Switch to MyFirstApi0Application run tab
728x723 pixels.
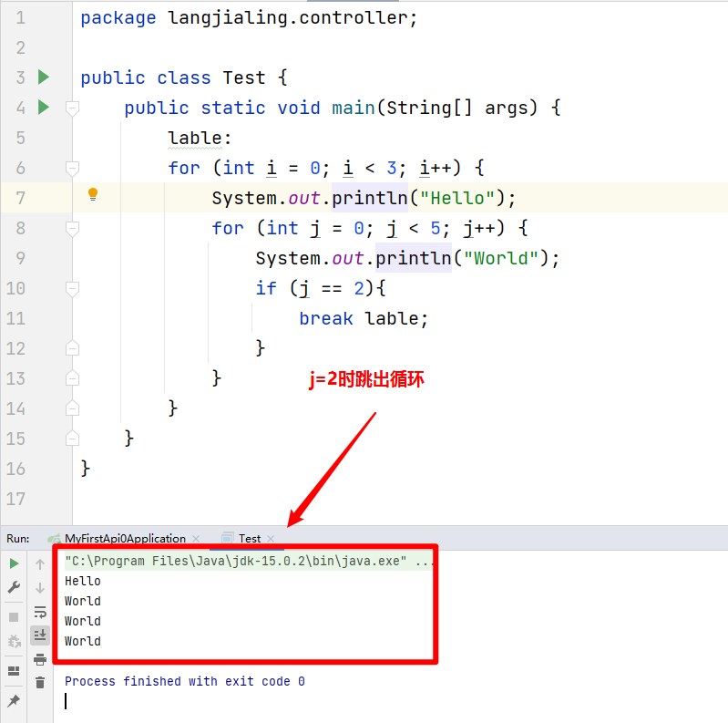click(x=124, y=539)
